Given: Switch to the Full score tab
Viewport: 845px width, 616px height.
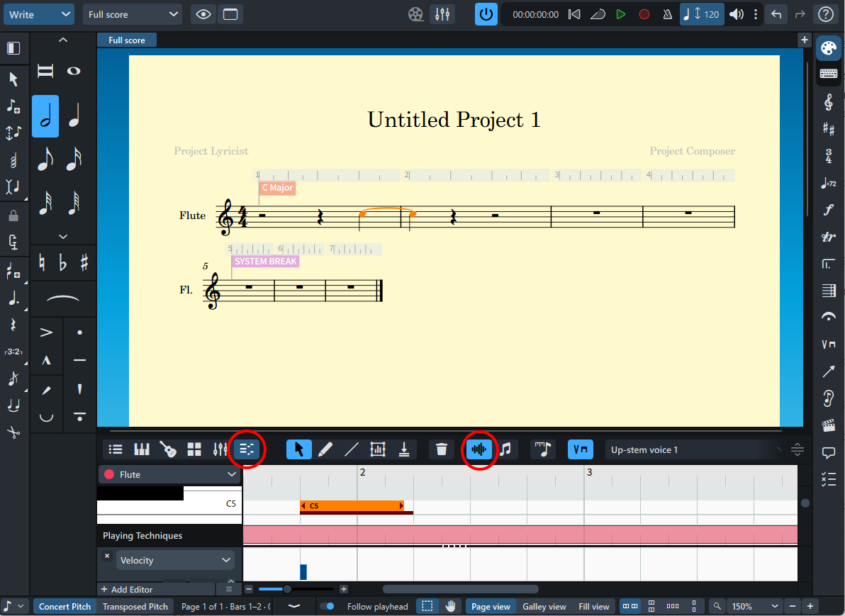Looking at the screenshot, I should 127,40.
